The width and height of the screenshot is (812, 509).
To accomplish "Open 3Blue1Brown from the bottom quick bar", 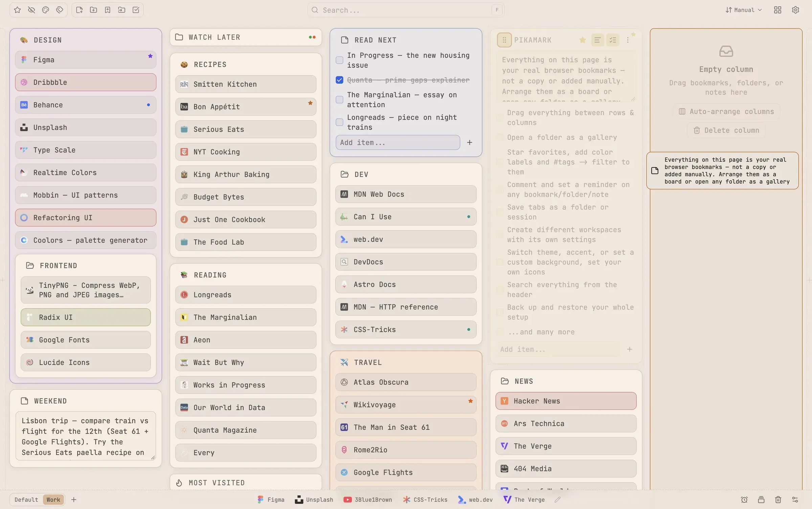I will click(x=368, y=500).
